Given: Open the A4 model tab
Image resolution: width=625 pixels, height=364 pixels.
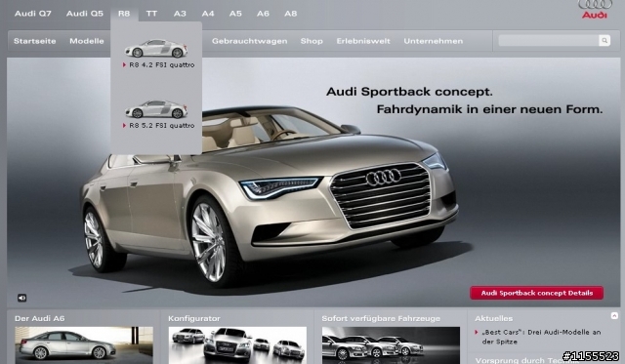Looking at the screenshot, I should tap(208, 14).
